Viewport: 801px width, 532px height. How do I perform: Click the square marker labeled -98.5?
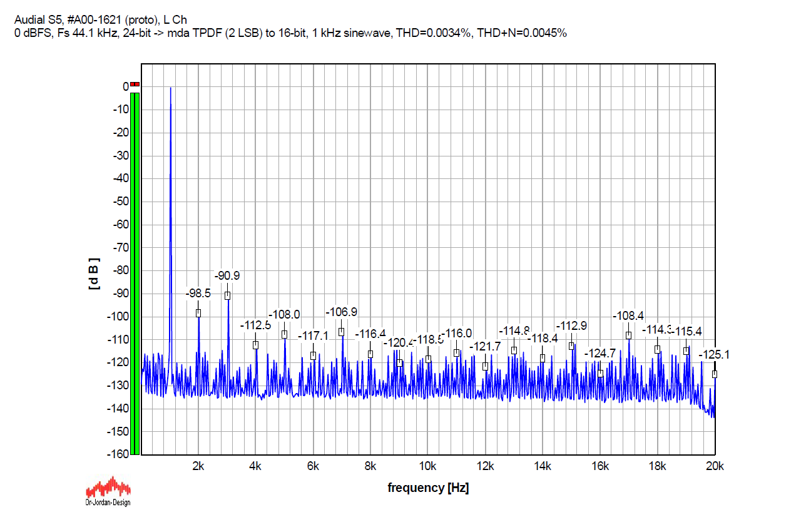tap(198, 313)
